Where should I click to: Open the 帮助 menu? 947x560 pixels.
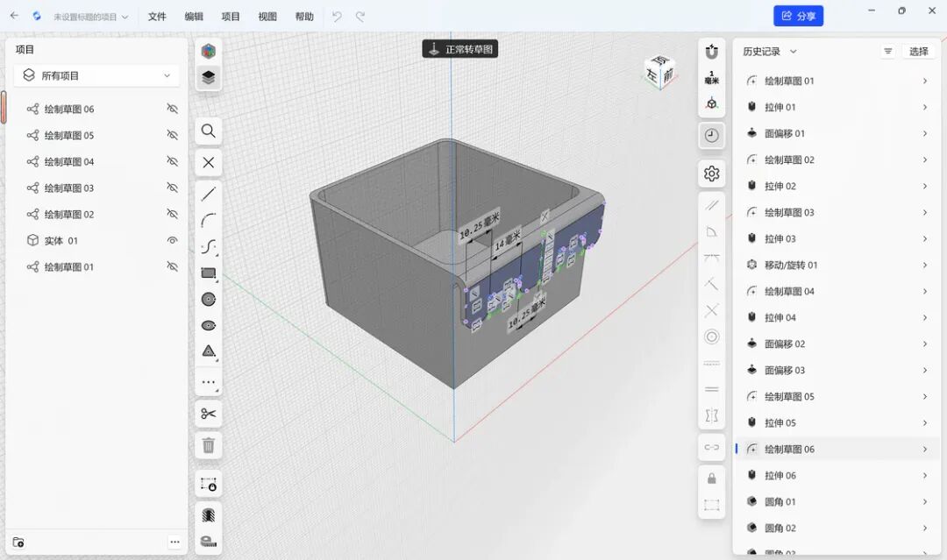point(304,17)
